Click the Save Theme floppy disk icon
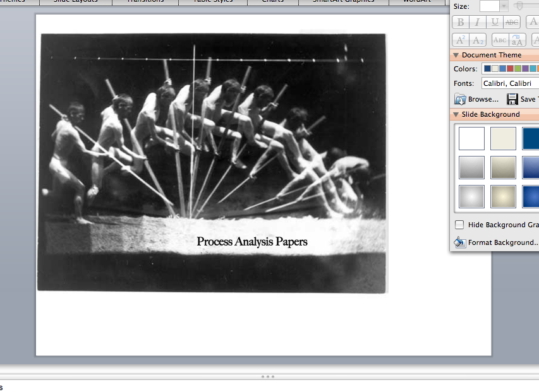This screenshot has width=539, height=392. [512, 99]
